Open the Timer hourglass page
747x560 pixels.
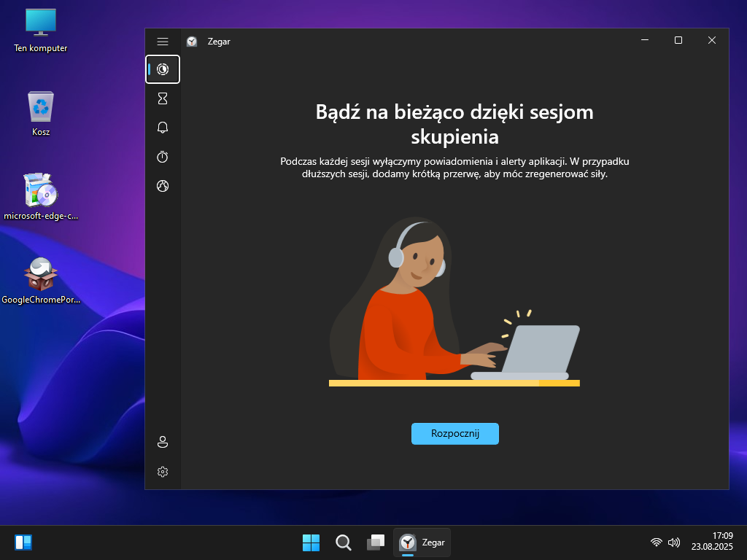point(163,98)
